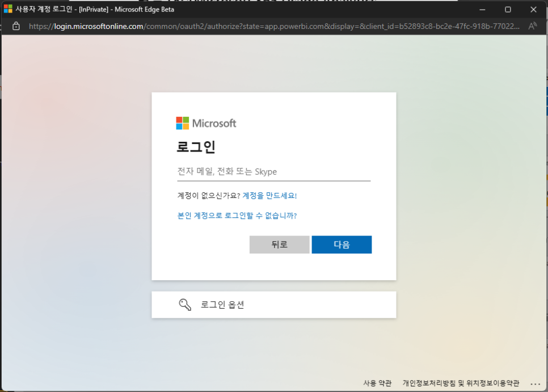The height and width of the screenshot is (392, 548).
Task: Close the InPrivate login window
Action: click(533, 10)
